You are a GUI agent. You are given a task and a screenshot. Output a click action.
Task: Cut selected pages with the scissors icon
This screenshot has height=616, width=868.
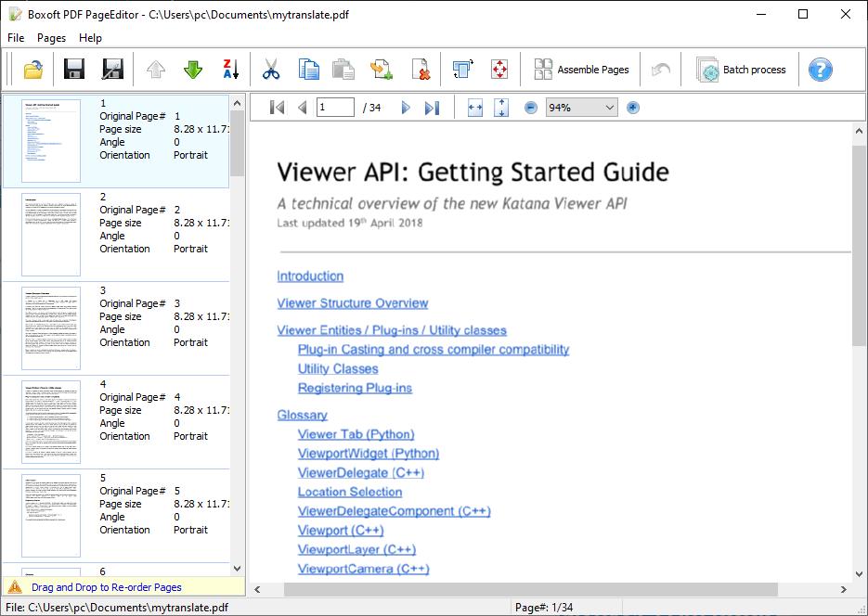pyautogui.click(x=271, y=70)
